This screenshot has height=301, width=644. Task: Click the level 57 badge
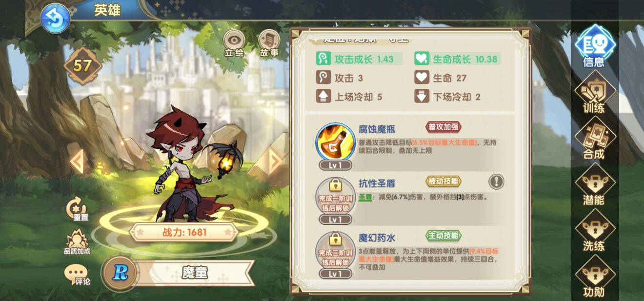(x=82, y=66)
